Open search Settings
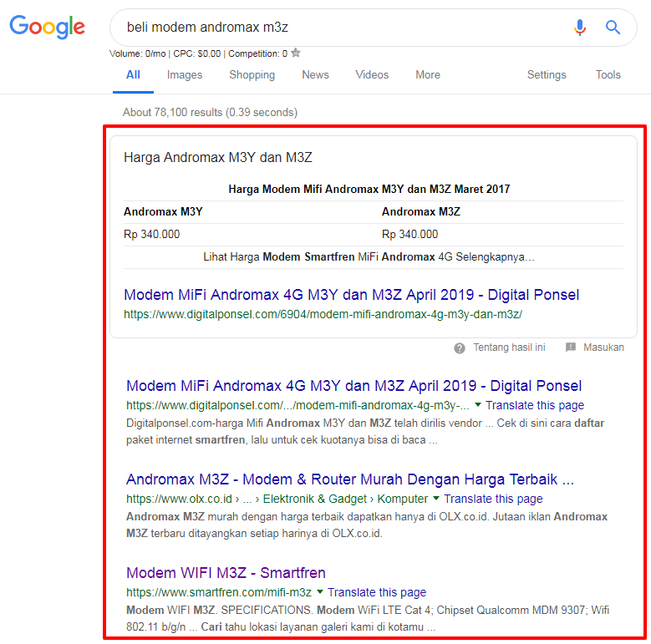The width and height of the screenshot is (651, 644). click(x=547, y=74)
